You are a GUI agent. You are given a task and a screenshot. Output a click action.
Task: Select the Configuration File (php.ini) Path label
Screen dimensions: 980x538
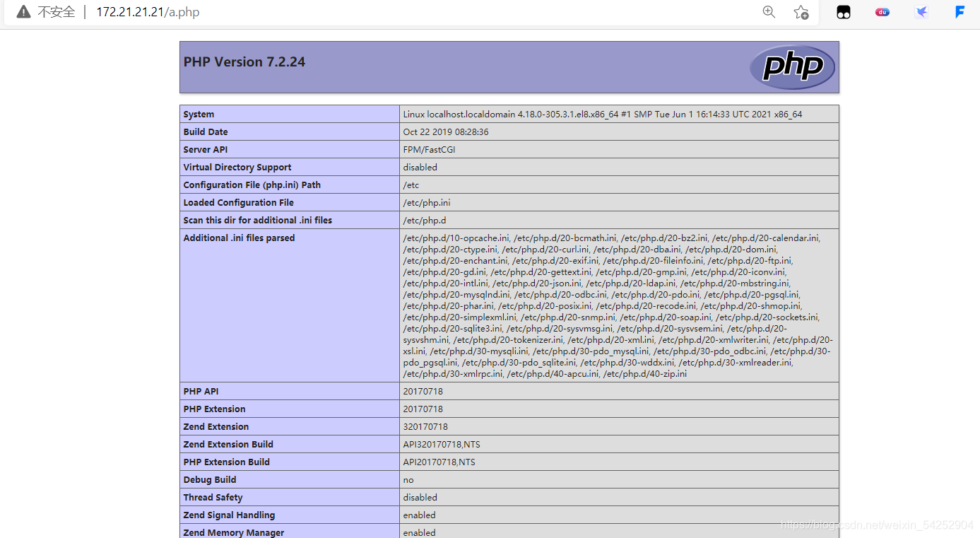[x=252, y=185]
